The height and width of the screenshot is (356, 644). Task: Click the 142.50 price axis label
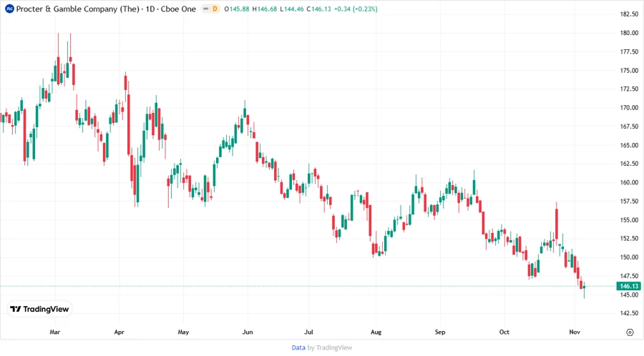(x=629, y=313)
